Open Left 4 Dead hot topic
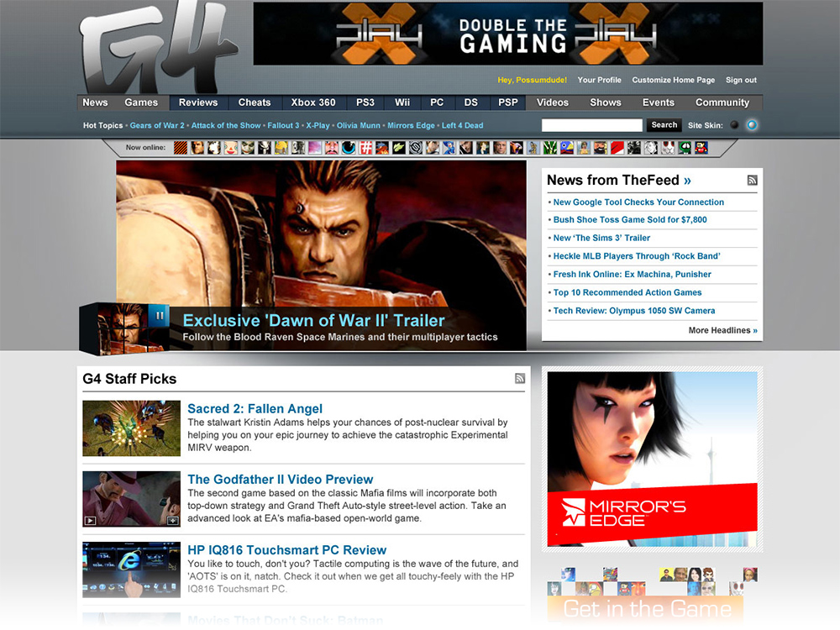The image size is (840, 630). coord(462,125)
